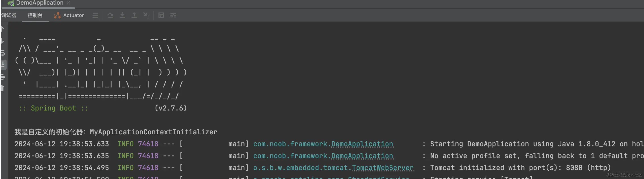Open the Actuator tab
This screenshot has width=644, height=179.
point(69,15)
